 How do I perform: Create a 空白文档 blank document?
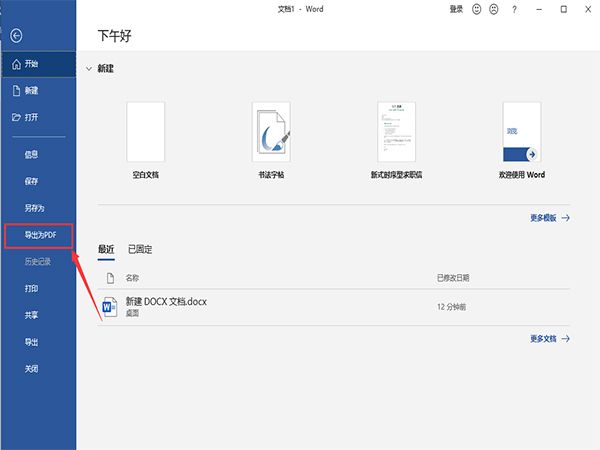pos(146,140)
